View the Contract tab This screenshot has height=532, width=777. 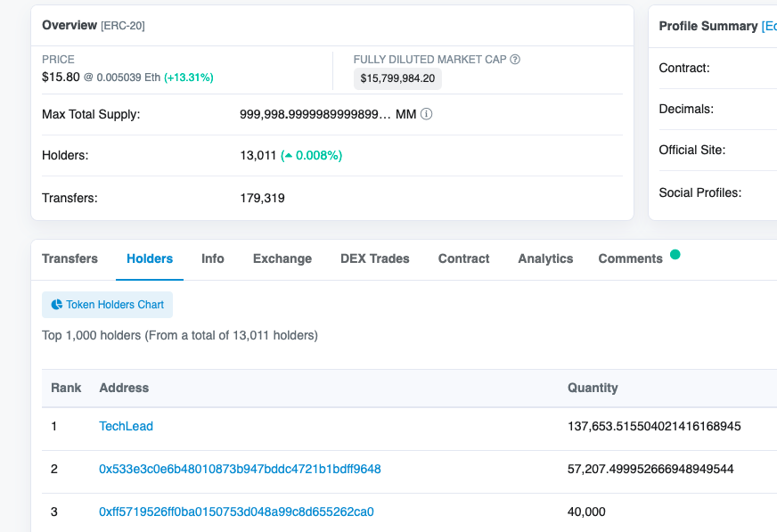click(463, 258)
